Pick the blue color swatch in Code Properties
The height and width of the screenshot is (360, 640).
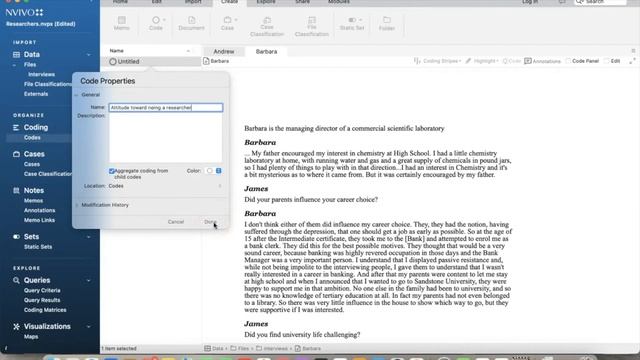tap(219, 171)
